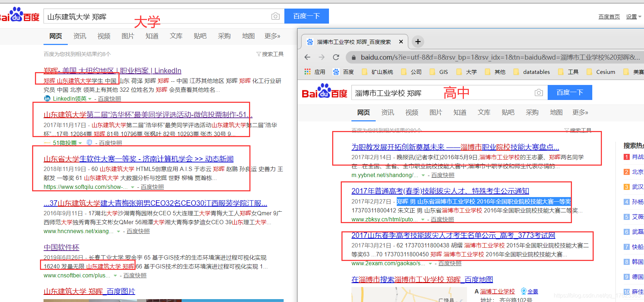Screen dimensions: 644x302
Task: Click the LinkedIn icon under the first left result
Action: pos(47,99)
